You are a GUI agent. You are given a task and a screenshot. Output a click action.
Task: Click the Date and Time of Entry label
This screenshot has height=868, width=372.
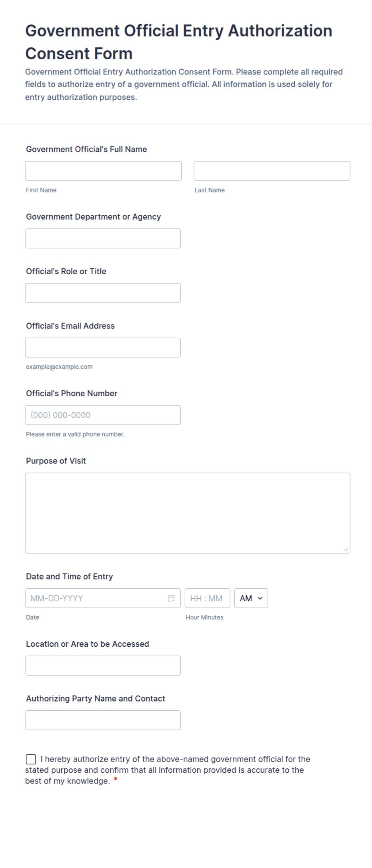point(69,576)
